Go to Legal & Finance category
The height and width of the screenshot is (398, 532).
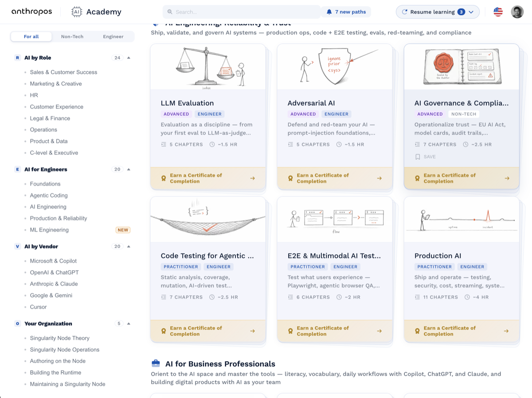point(50,118)
